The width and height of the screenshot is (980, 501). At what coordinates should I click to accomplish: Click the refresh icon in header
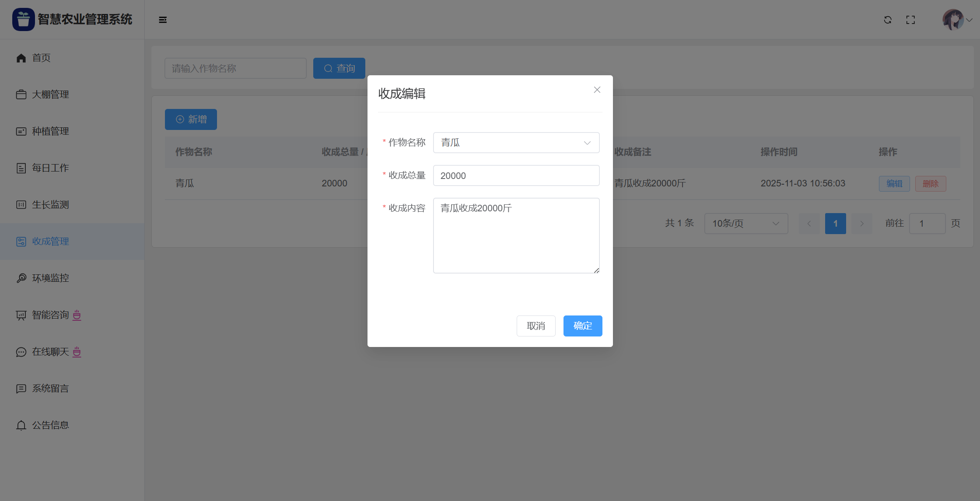click(888, 20)
